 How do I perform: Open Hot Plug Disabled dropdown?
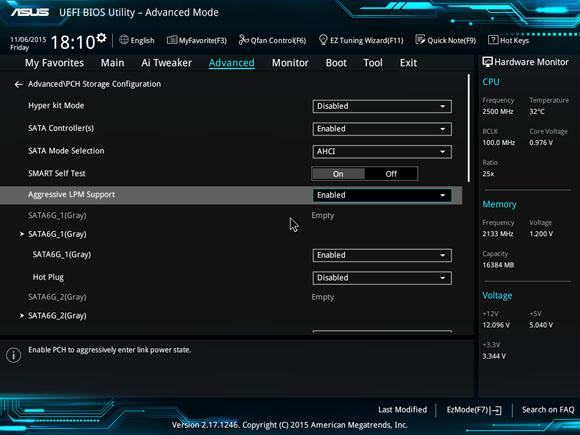pyautogui.click(x=382, y=278)
